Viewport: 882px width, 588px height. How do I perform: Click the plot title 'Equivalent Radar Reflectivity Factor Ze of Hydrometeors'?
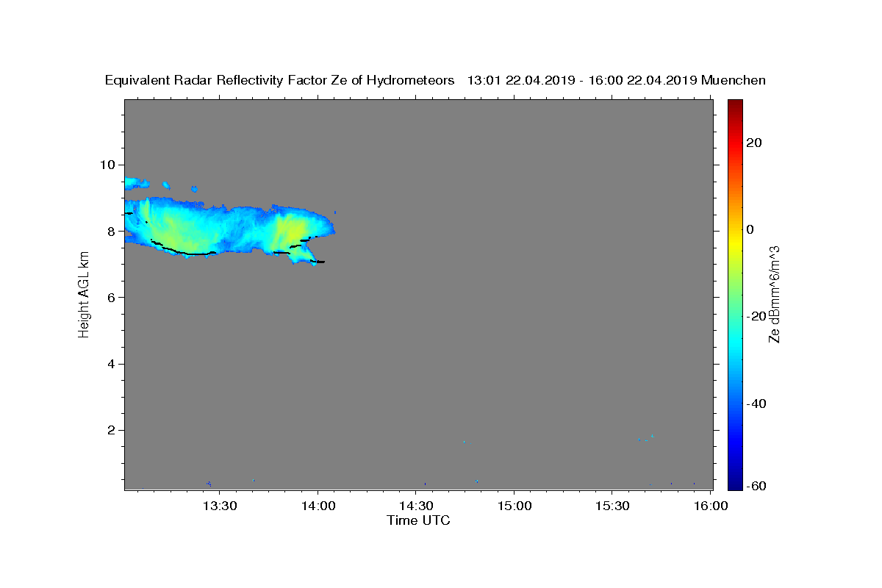coord(280,80)
